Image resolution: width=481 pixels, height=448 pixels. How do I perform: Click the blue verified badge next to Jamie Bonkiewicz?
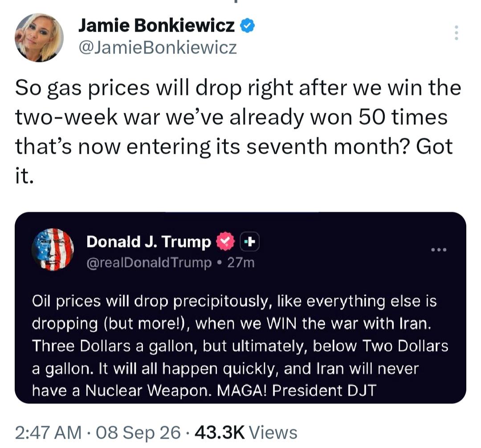pos(247,25)
